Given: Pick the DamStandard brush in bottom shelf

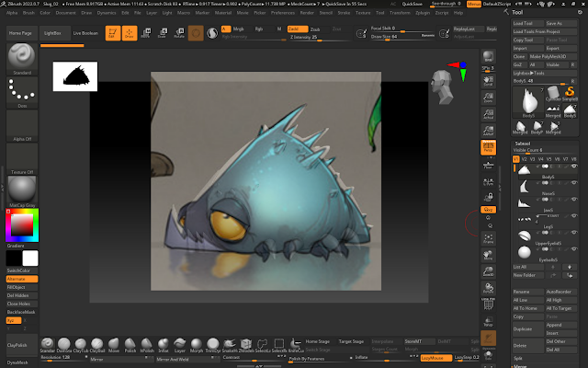Looking at the screenshot, I should [x=63, y=345].
